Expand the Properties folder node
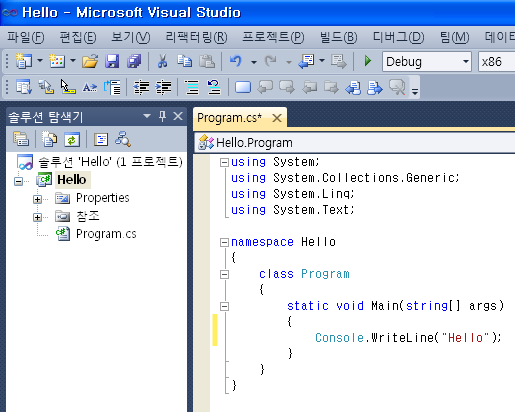515x412 pixels. pos(37,199)
